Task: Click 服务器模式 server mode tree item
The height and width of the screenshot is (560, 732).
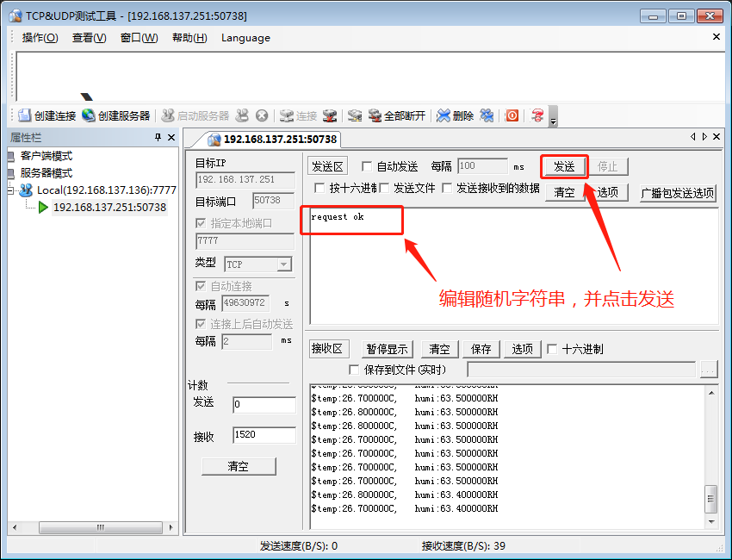Action: [x=47, y=173]
